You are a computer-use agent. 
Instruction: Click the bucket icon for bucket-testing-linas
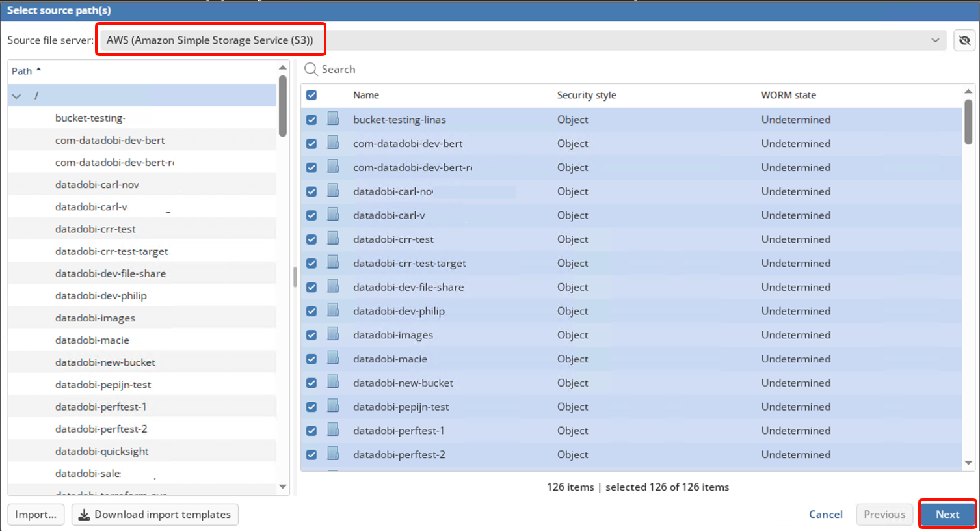pos(333,119)
